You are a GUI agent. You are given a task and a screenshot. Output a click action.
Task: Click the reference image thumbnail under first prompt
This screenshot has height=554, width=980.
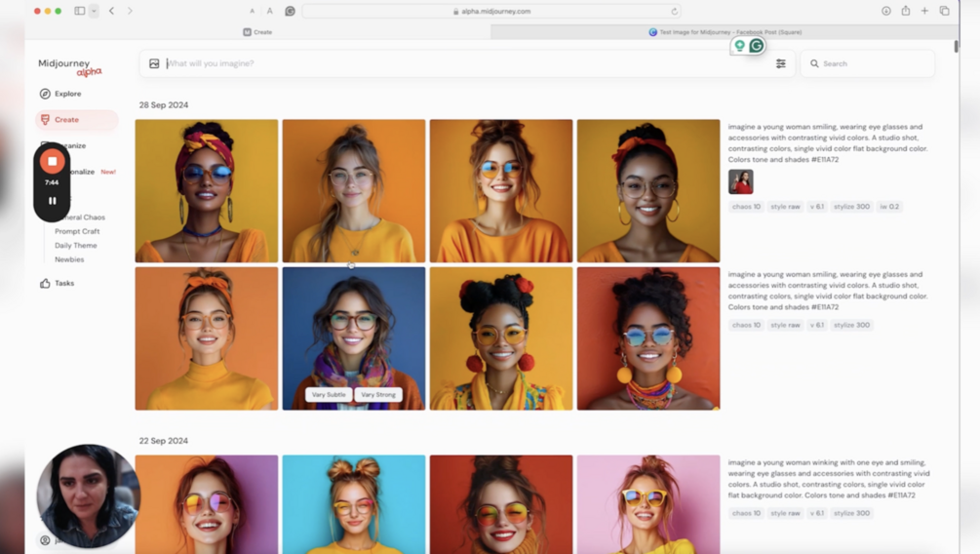pyautogui.click(x=741, y=182)
